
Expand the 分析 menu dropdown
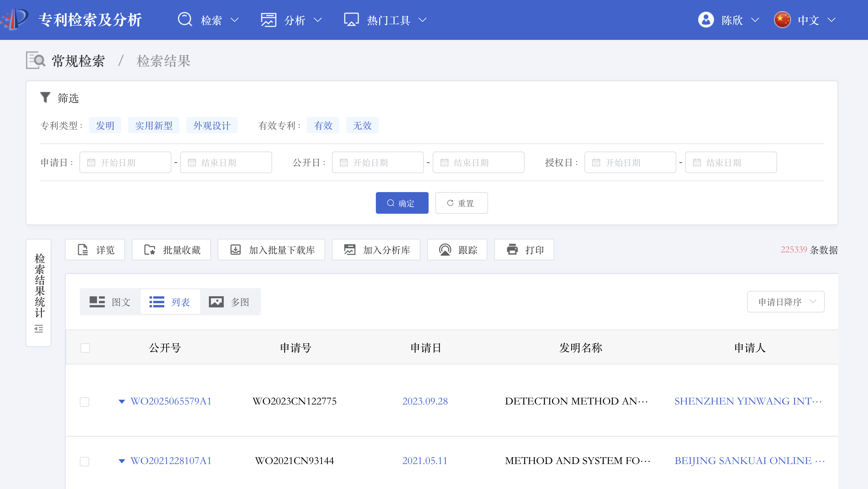pyautogui.click(x=318, y=20)
